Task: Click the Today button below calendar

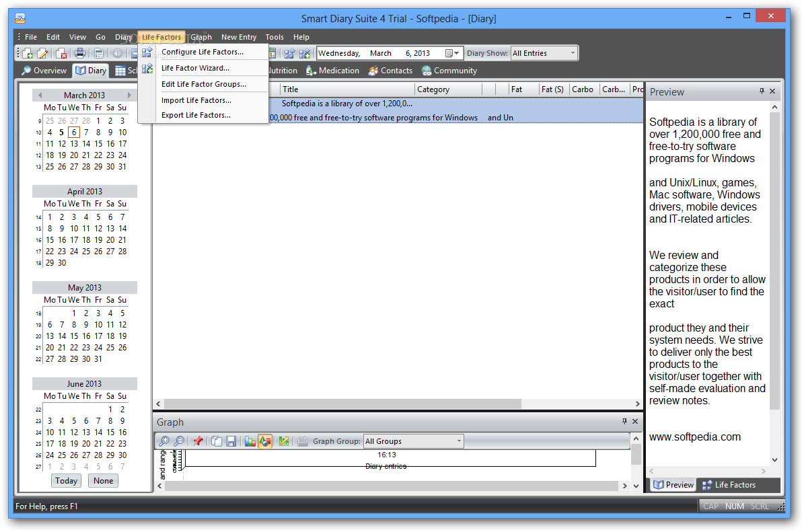Action: (66, 481)
